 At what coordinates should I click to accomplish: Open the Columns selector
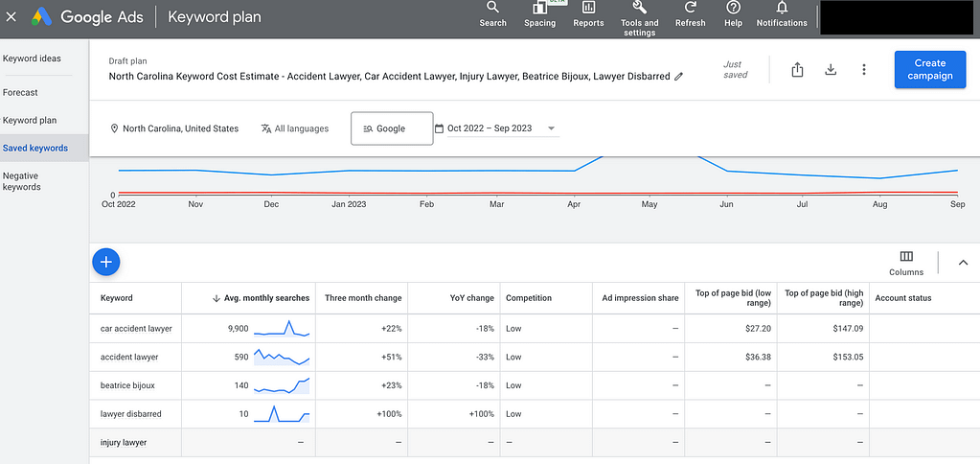click(x=905, y=263)
